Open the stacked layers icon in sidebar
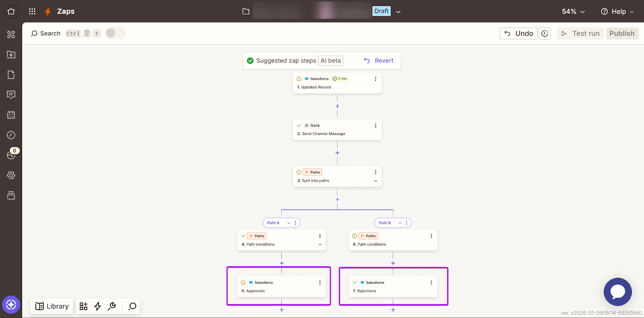 11,195
